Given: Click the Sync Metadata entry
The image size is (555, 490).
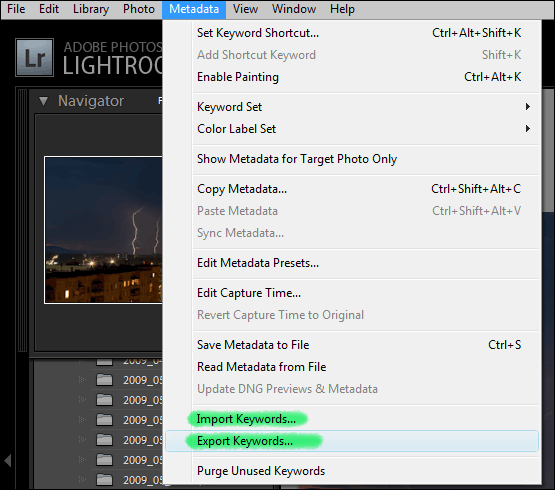Looking at the screenshot, I should (x=352, y=233).
